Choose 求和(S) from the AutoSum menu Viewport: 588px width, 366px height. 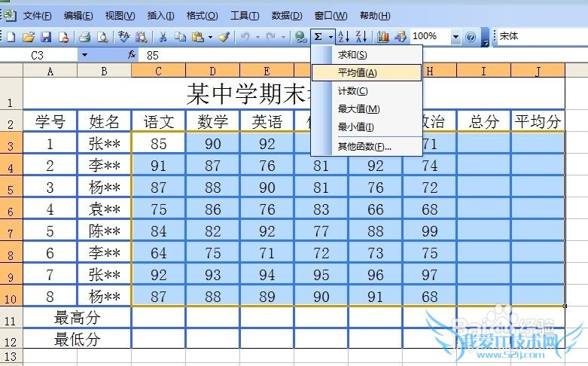[367, 55]
